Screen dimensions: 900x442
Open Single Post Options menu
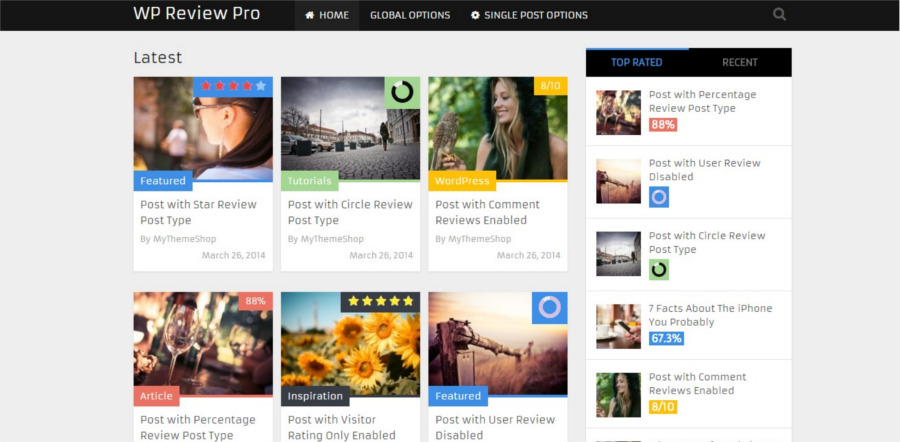(529, 15)
